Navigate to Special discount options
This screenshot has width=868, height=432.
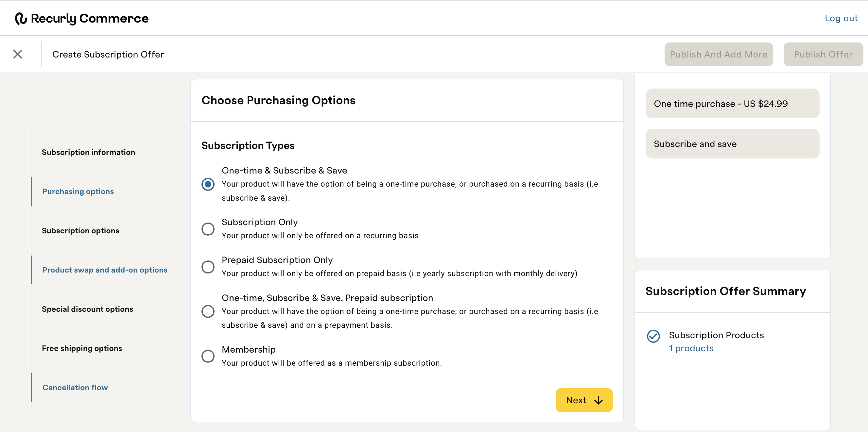pyautogui.click(x=88, y=309)
